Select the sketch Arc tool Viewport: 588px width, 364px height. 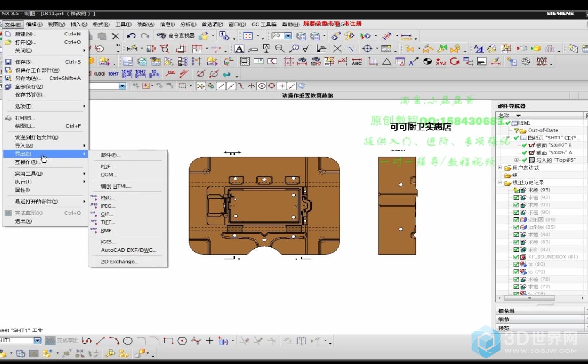(x=114, y=341)
